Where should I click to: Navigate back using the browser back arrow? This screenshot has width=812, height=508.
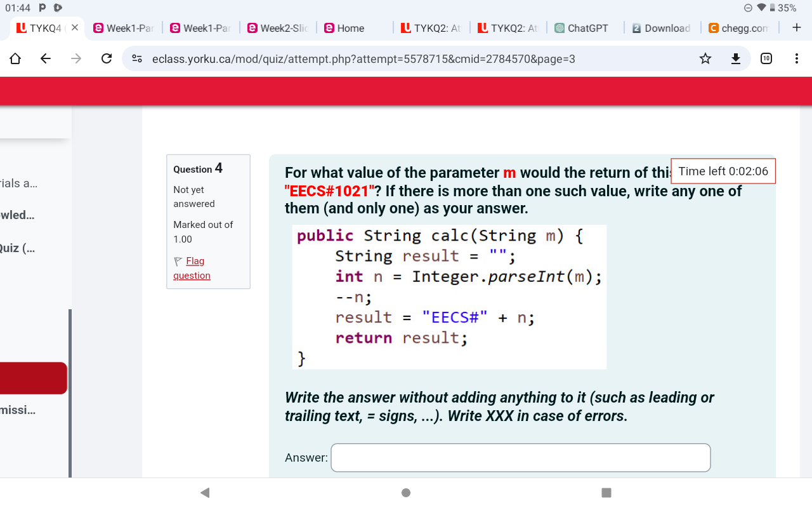tap(45, 58)
